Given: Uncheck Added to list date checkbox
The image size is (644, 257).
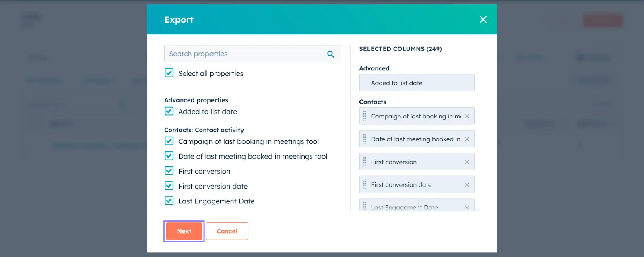Looking at the screenshot, I should coord(169,111).
